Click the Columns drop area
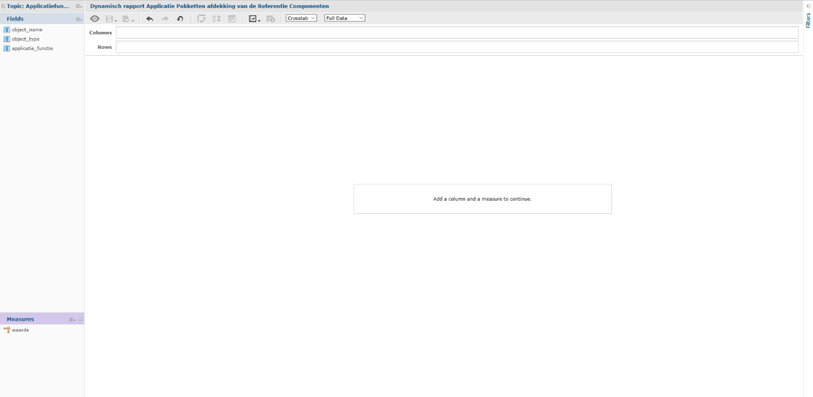 click(457, 33)
